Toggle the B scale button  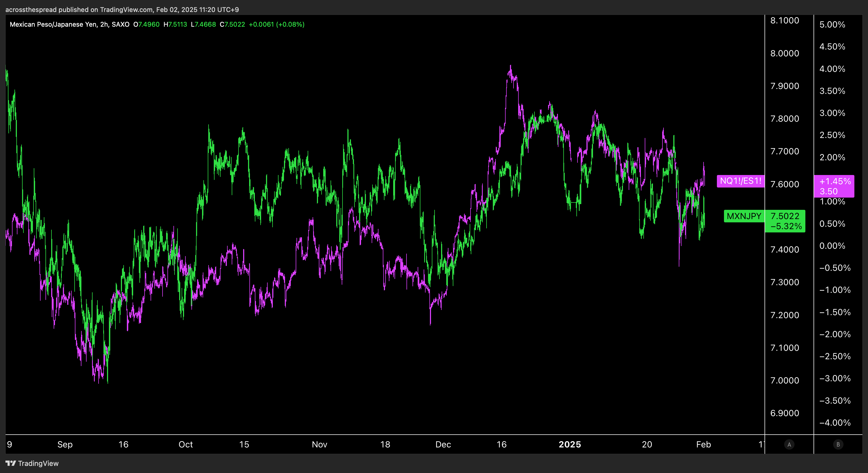click(x=838, y=444)
